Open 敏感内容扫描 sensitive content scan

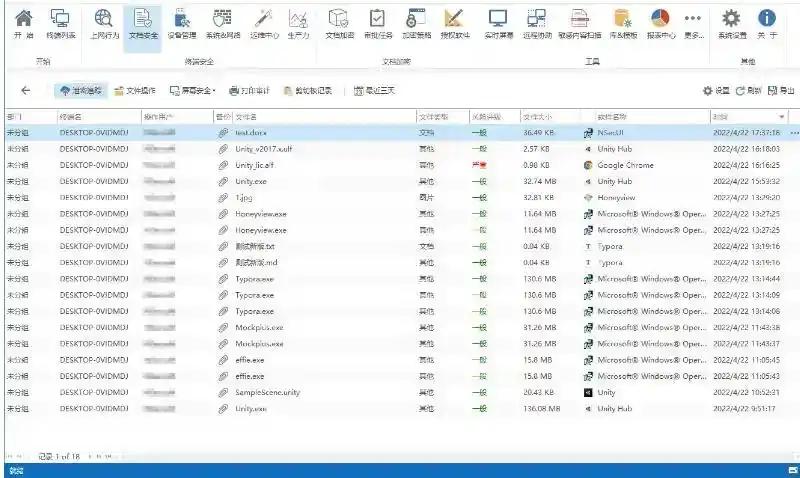point(579,23)
